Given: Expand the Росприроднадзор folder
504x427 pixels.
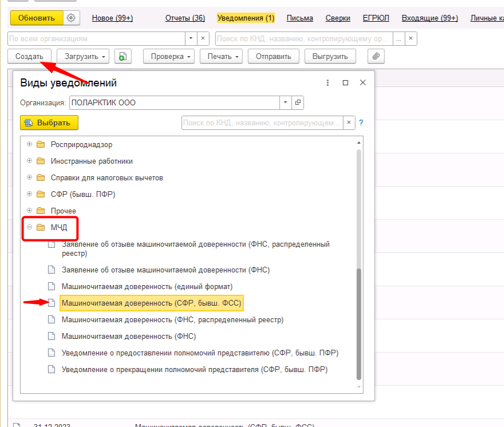Looking at the screenshot, I should 30,144.
